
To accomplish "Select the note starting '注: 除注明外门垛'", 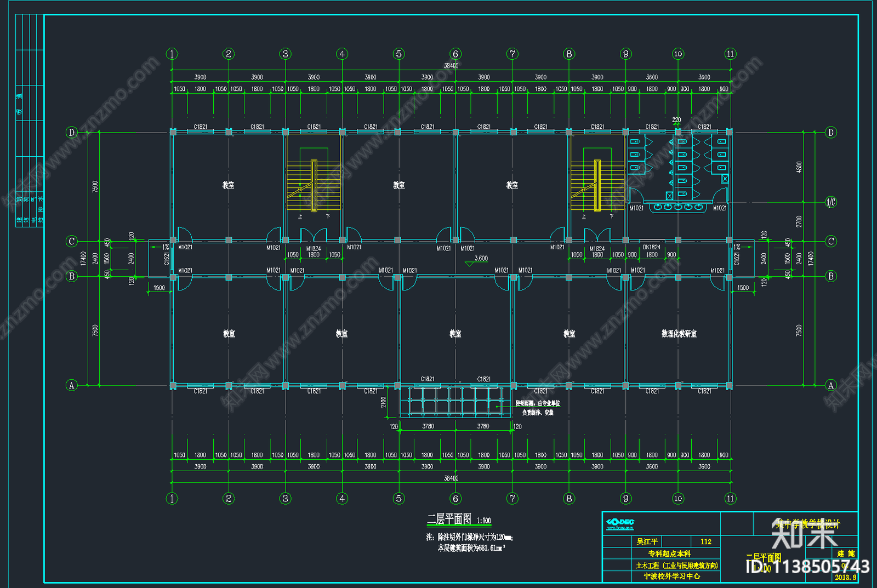I will click(470, 537).
